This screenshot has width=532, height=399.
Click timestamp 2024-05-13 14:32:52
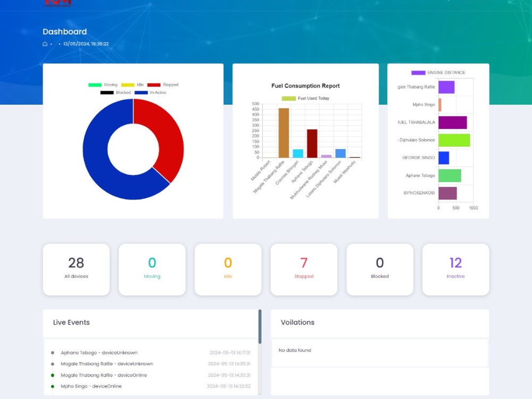pyautogui.click(x=229, y=386)
